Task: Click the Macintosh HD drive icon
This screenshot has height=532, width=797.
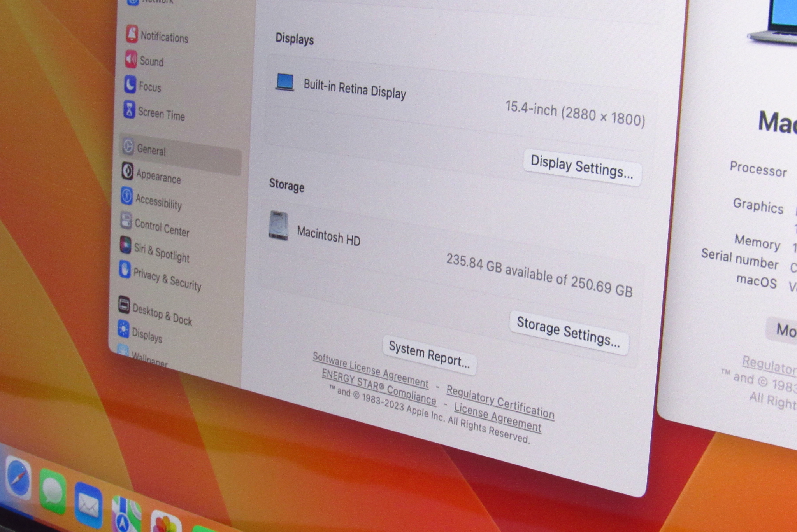Action: pyautogui.click(x=279, y=226)
